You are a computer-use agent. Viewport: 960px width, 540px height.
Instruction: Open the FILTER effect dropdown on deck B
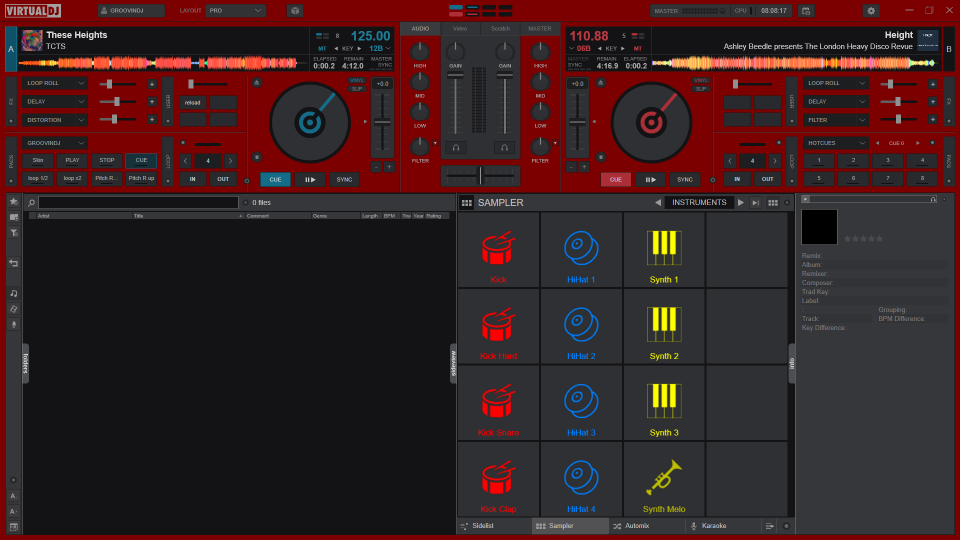click(x=836, y=120)
